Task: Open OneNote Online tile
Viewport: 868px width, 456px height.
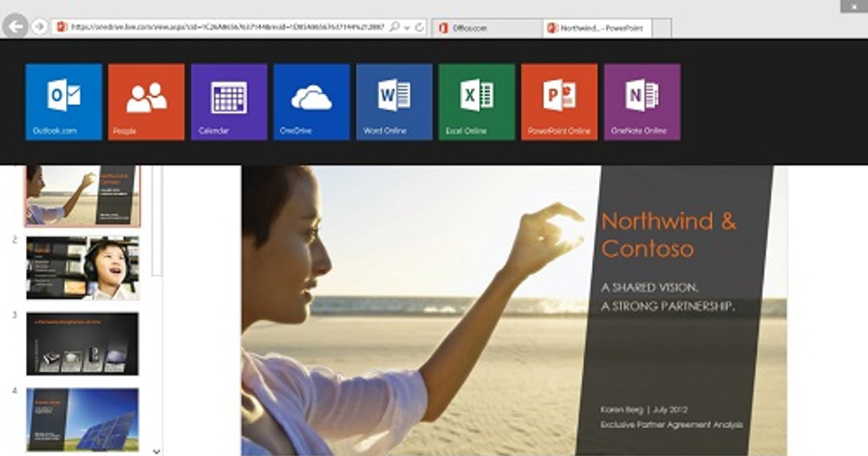Action: click(642, 102)
